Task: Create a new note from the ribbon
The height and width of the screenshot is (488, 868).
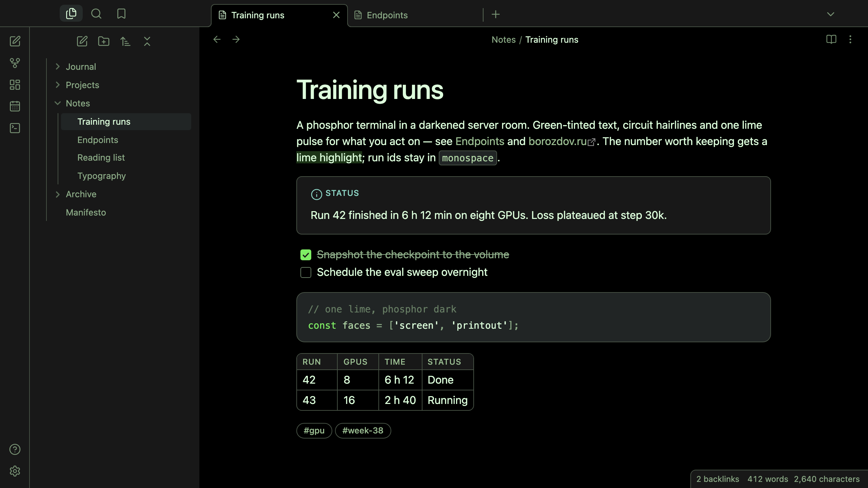Action: click(15, 41)
